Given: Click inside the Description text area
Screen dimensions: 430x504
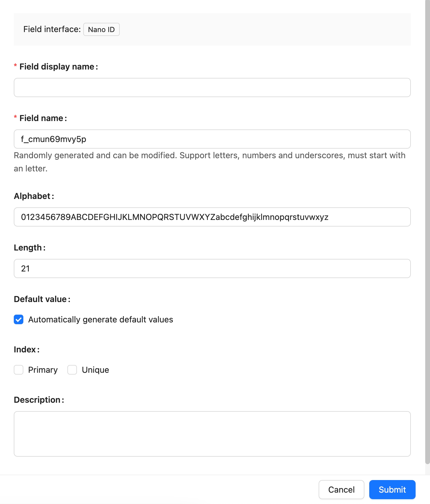Looking at the screenshot, I should tap(212, 434).
